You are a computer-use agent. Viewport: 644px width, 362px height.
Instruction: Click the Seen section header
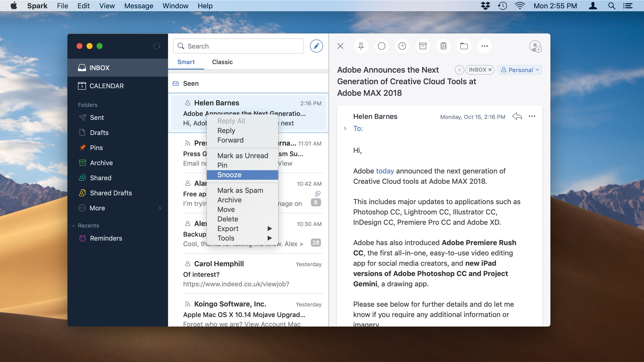click(248, 83)
